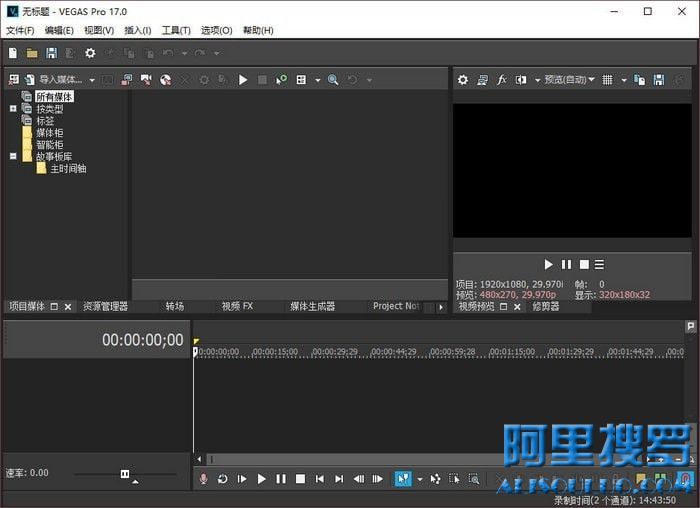Image resolution: width=700 pixels, height=508 pixels.
Task: Select the 所有媒体 tree item
Action: pos(54,96)
